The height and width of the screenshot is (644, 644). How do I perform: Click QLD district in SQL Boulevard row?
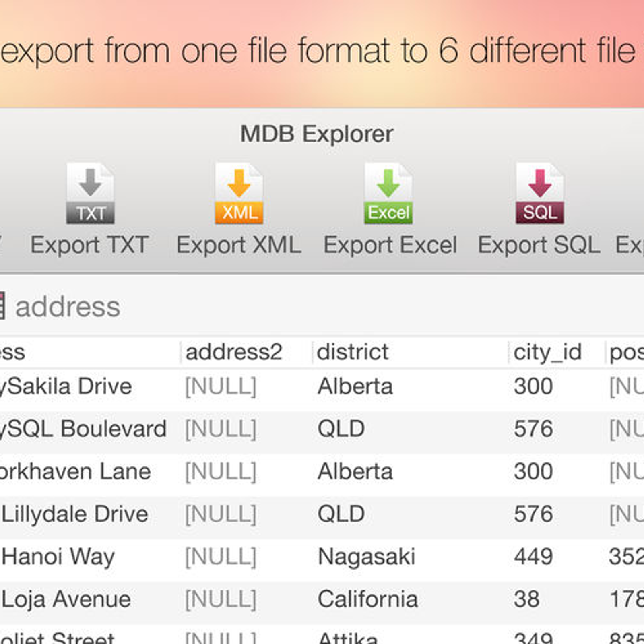point(341,429)
